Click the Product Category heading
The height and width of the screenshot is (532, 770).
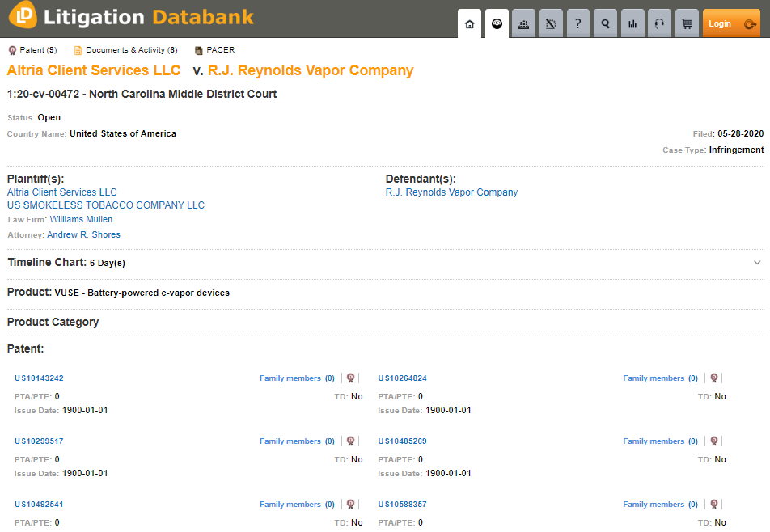(x=53, y=322)
